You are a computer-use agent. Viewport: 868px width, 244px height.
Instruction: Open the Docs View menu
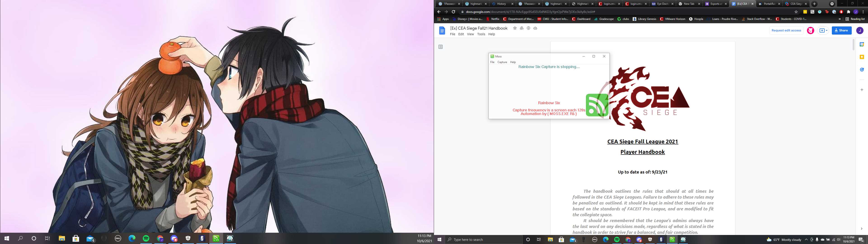pos(470,34)
